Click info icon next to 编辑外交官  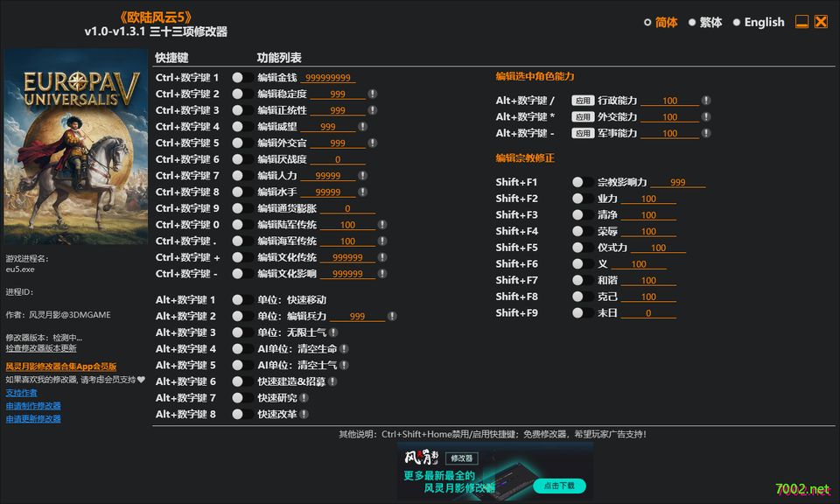click(373, 143)
